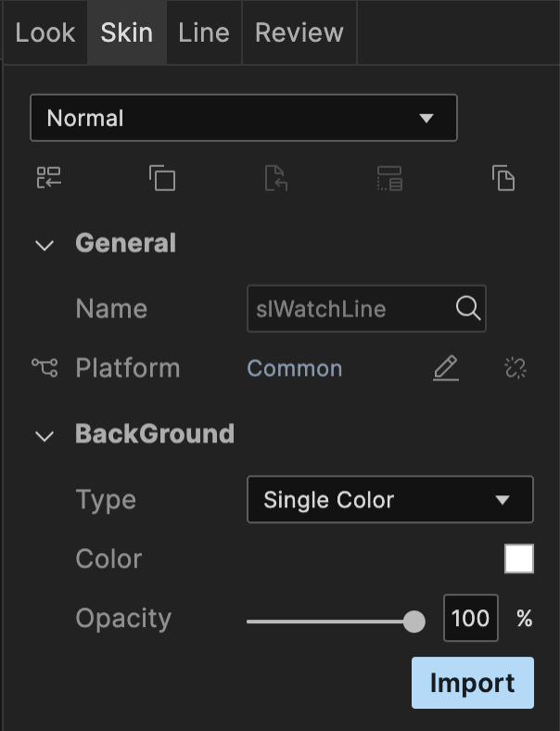Switch to the Look tab
560x731 pixels.
click(45, 32)
